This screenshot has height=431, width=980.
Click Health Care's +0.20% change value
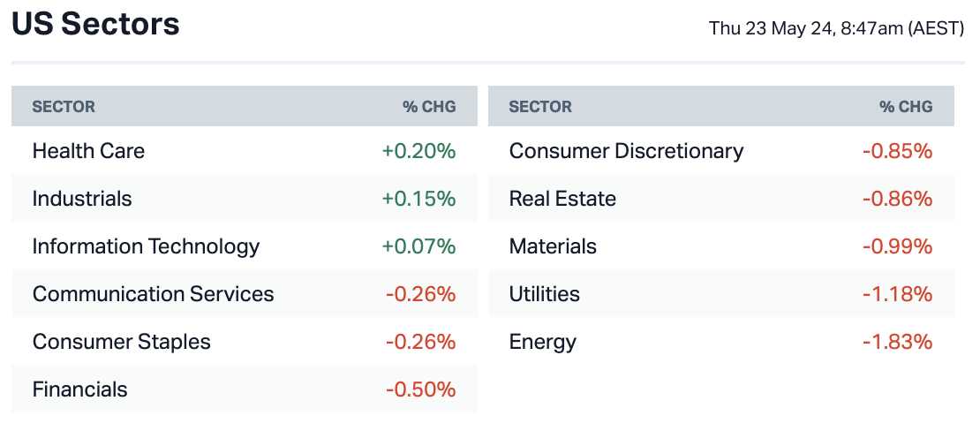[418, 151]
